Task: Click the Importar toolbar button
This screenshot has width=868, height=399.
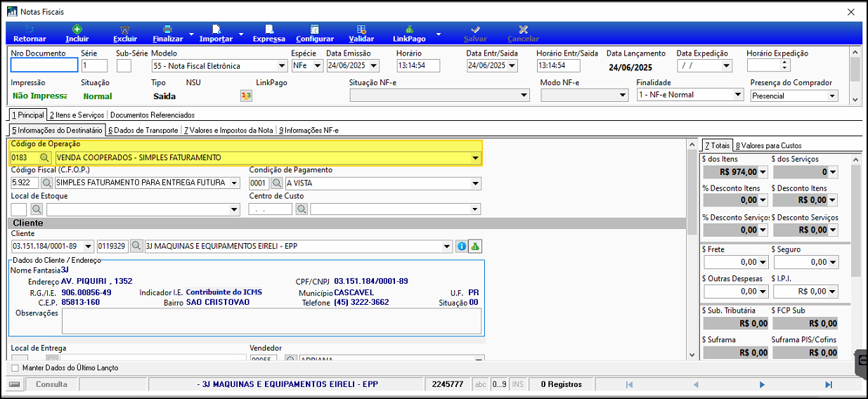Action: coord(216,34)
